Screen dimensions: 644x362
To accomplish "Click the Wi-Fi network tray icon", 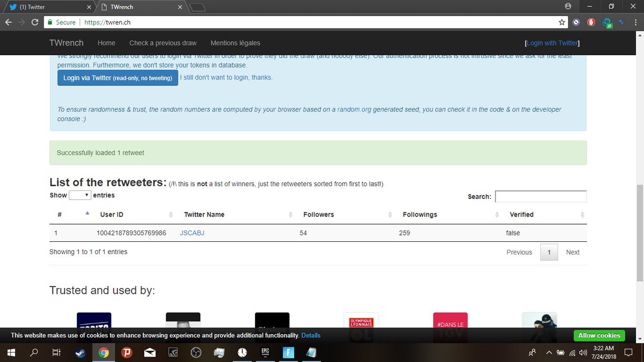I will [572, 352].
